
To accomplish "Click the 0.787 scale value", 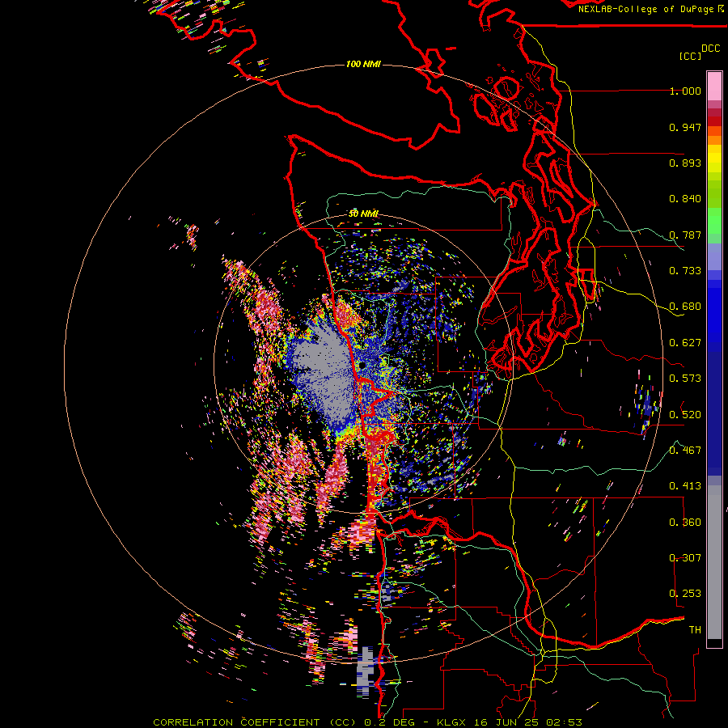I will click(685, 235).
